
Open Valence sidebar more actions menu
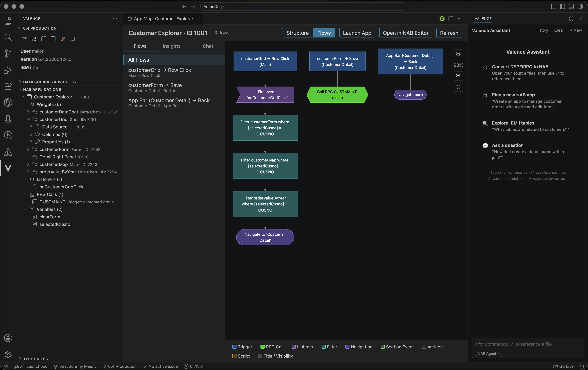115,19
